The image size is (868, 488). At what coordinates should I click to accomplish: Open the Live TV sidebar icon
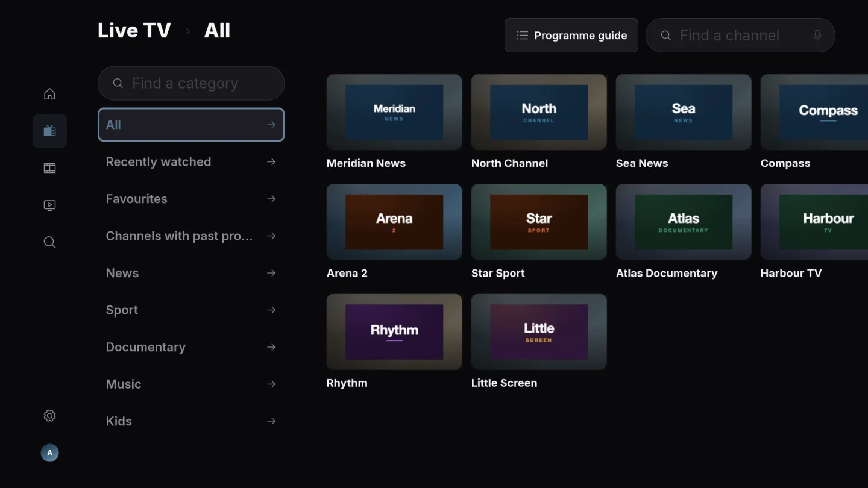pyautogui.click(x=49, y=131)
